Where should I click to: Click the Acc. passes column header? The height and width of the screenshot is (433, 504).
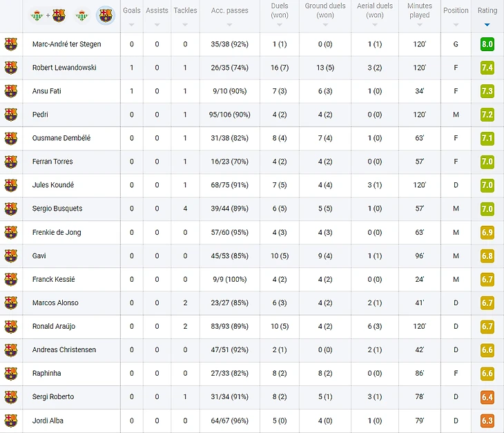pos(230,10)
